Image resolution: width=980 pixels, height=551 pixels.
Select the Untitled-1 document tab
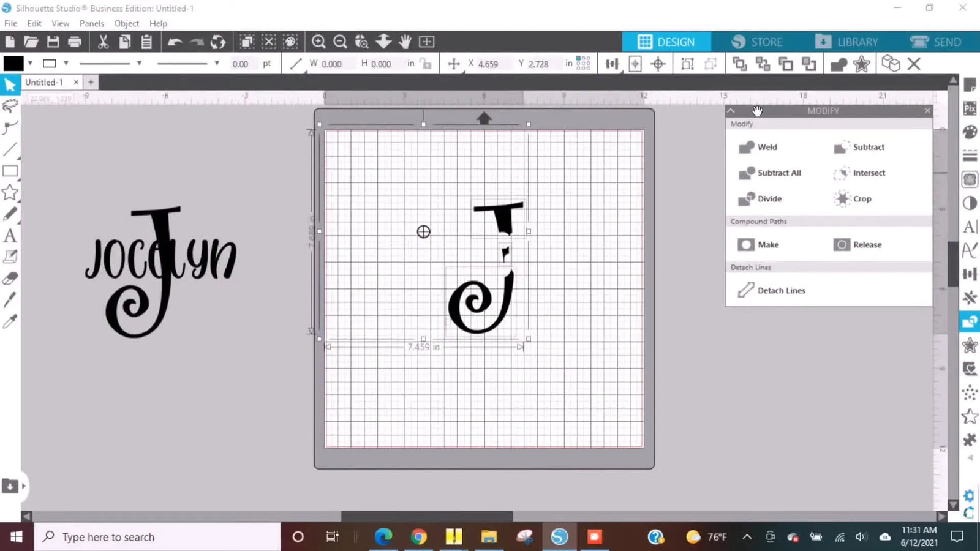[44, 82]
